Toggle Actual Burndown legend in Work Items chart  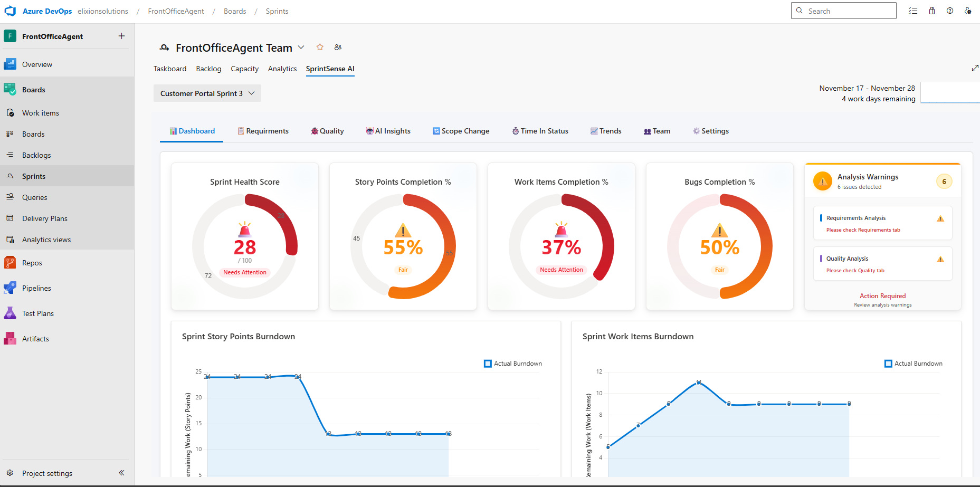point(913,364)
